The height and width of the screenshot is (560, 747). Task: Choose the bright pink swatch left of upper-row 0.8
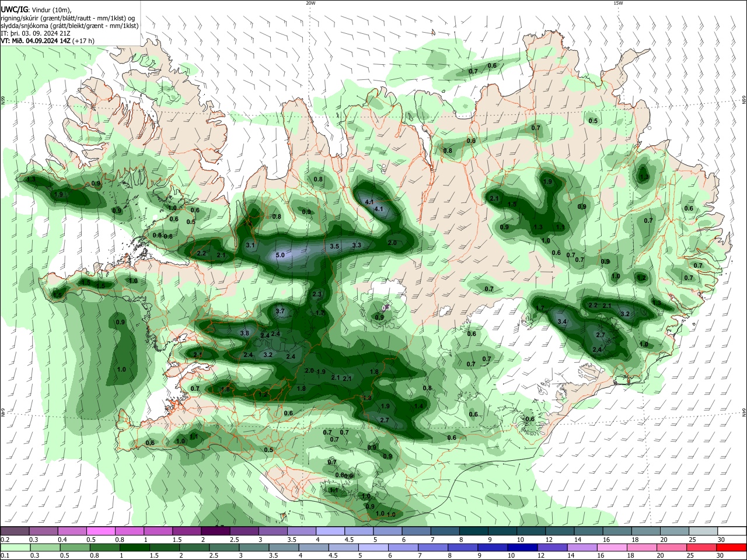[100, 531]
